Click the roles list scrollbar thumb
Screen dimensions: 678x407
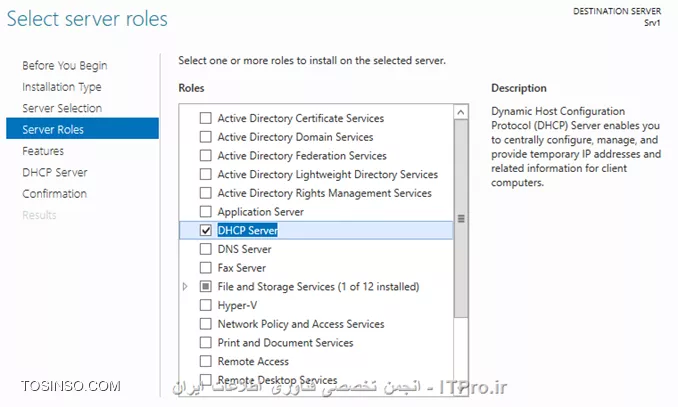[461, 218]
